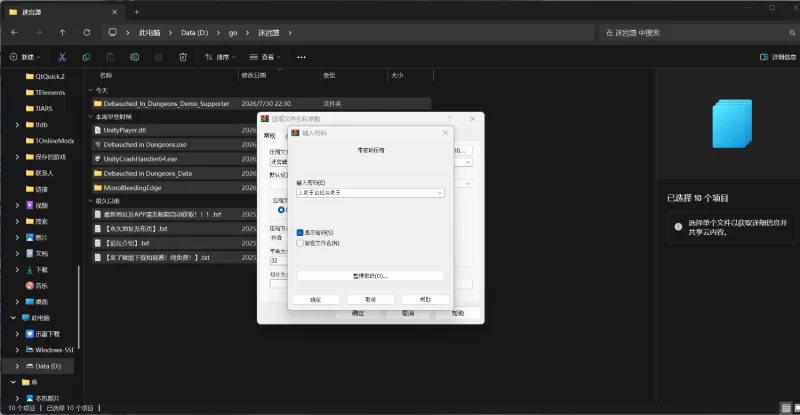800x415 pixels.
Task: Click the Rename icon in toolbar
Action: coord(135,57)
